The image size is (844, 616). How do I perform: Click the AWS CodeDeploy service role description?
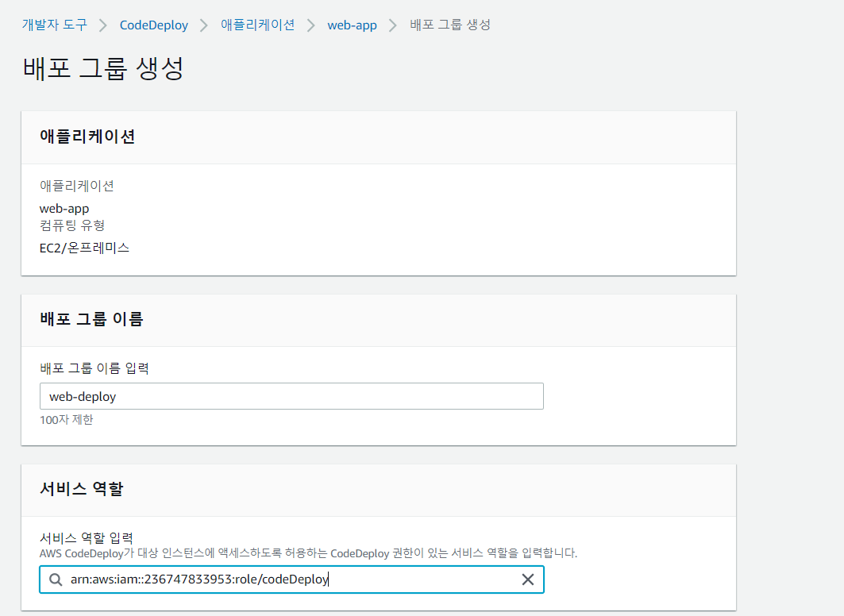point(308,553)
